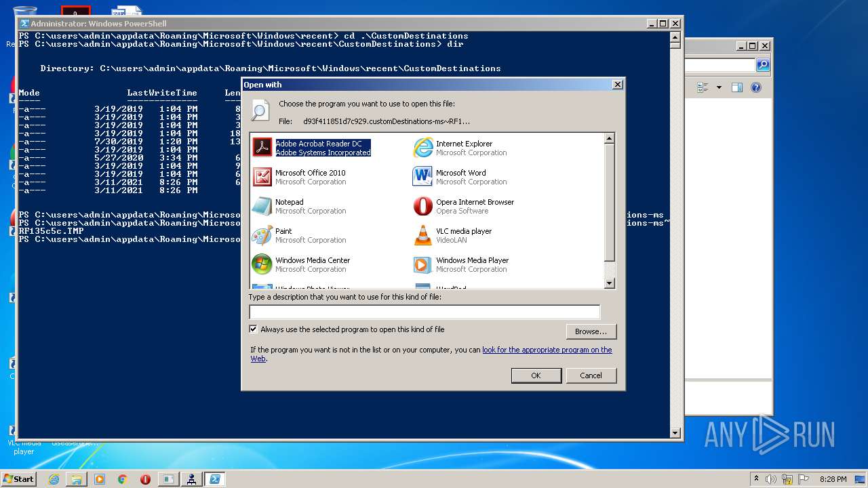Image resolution: width=868 pixels, height=488 pixels.
Task: Click PowerShell window scroll up arrow
Action: click(675, 37)
